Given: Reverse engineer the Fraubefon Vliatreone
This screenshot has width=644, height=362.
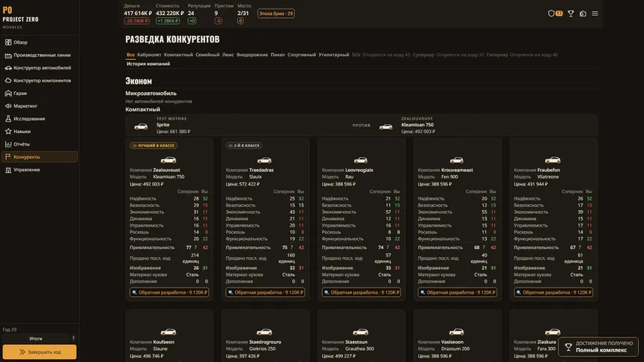Looking at the screenshot, I should (x=553, y=292).
